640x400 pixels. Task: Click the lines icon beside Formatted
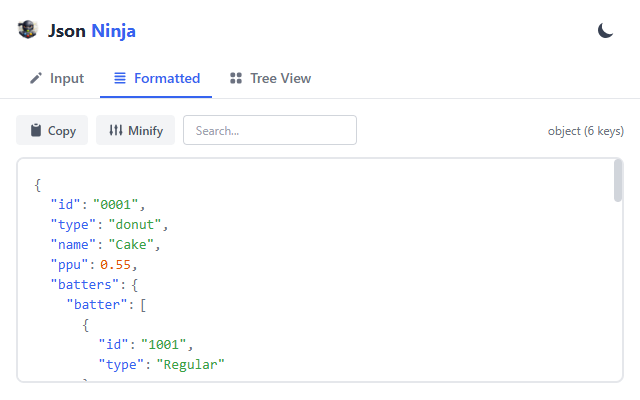point(120,78)
